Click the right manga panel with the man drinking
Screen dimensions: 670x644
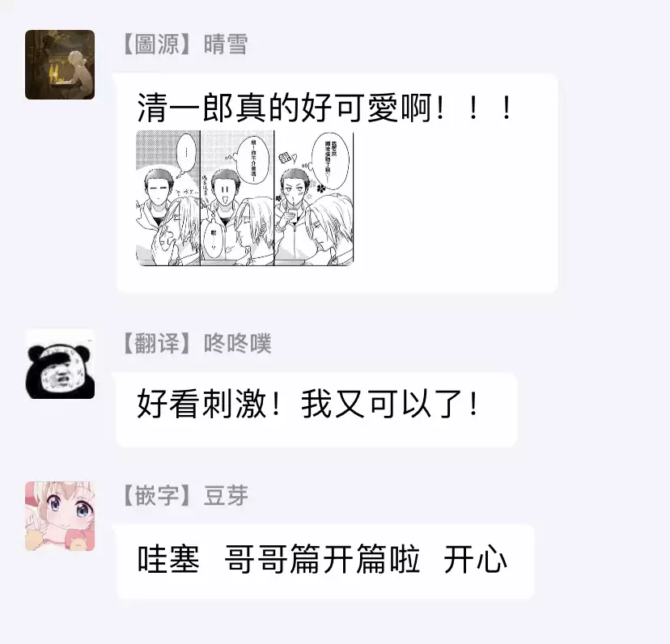point(314,198)
